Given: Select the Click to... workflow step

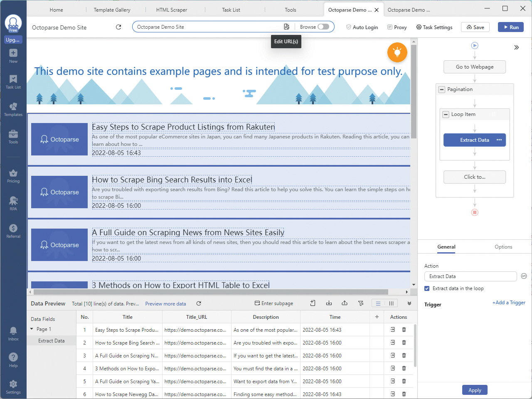Looking at the screenshot, I should (x=475, y=177).
